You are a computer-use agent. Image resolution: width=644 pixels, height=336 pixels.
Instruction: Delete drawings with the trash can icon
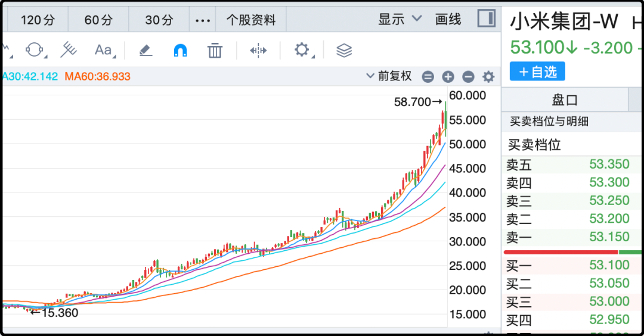(x=215, y=51)
